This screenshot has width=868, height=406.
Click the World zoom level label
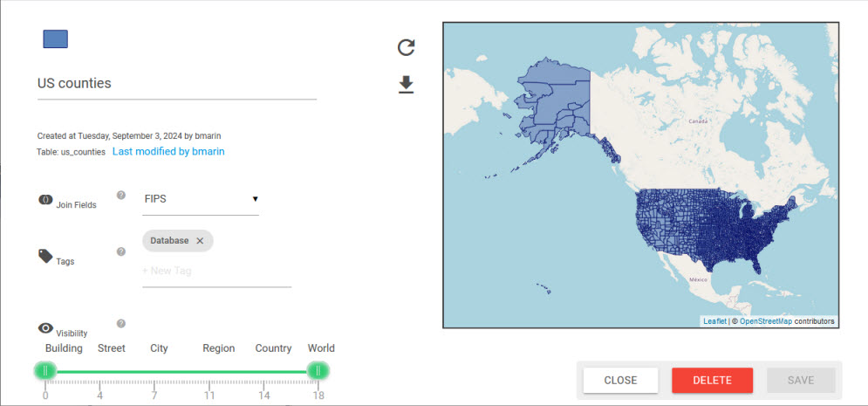[321, 348]
